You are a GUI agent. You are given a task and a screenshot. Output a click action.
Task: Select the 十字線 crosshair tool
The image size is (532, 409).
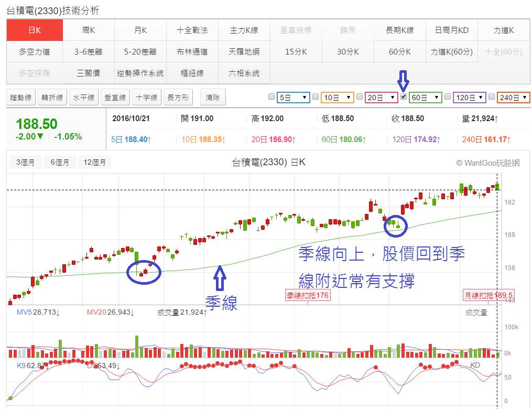146,97
